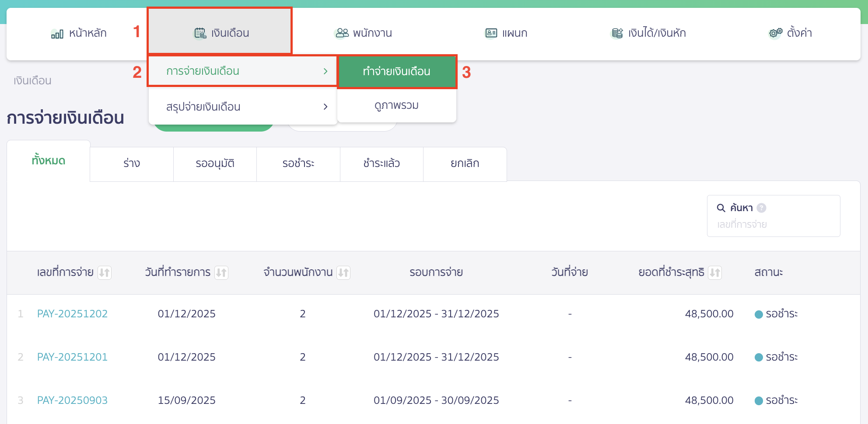Expand the สรุปจ่ายเงินเดือน submenu chevron
The width and height of the screenshot is (868, 424).
coord(325,106)
